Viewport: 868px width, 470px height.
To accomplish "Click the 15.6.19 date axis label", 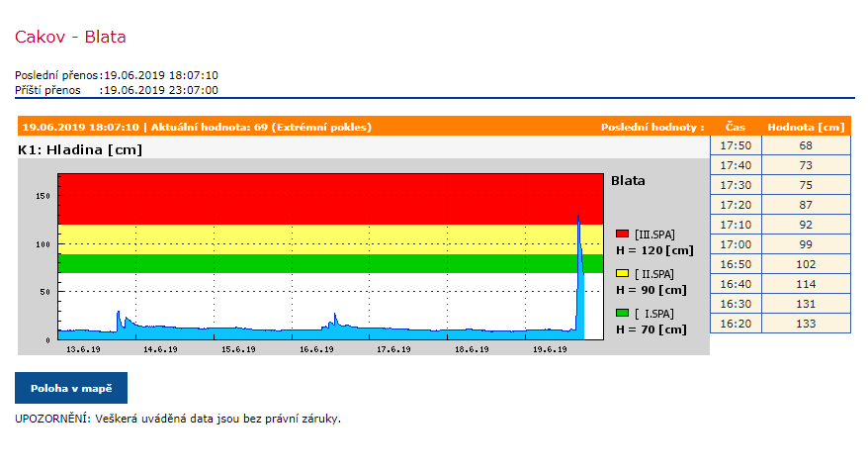I will (x=238, y=349).
